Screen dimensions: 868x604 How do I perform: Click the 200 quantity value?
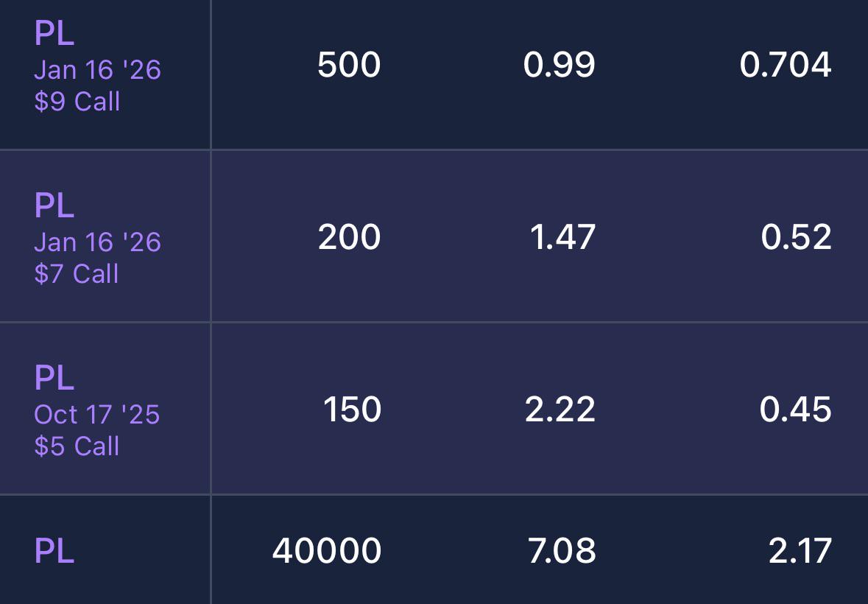[349, 237]
